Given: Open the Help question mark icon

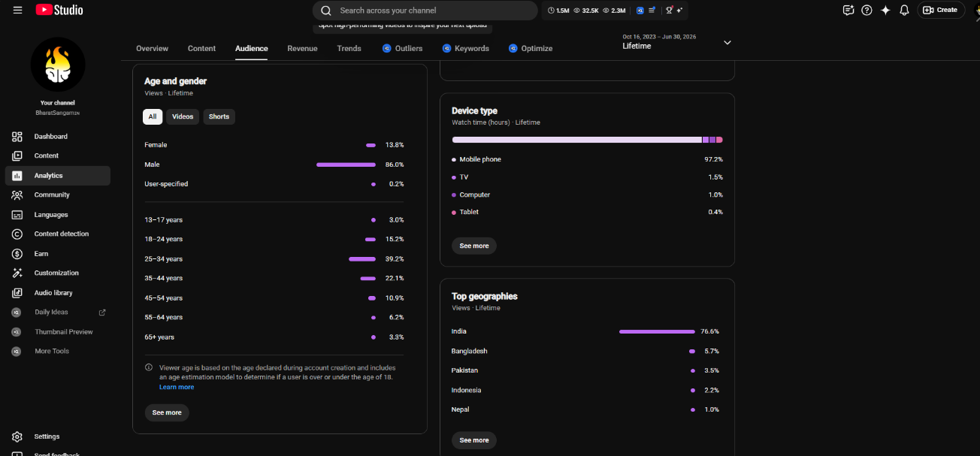Looking at the screenshot, I should (x=867, y=11).
